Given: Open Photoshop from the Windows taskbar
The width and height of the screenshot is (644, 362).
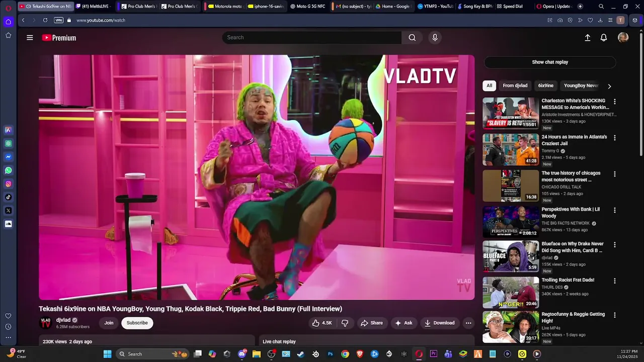Looking at the screenshot, I should (330, 354).
